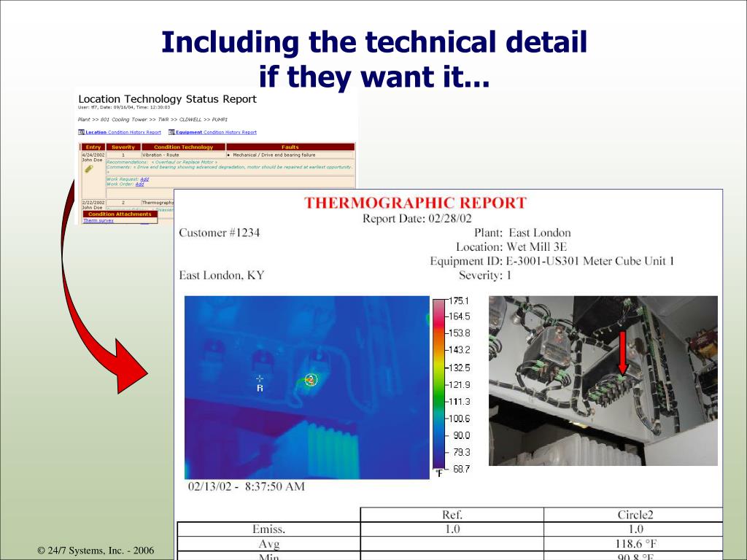
Task: Click the THERMOGRAPHIC REPORT heading
Action: pyautogui.click(x=415, y=203)
